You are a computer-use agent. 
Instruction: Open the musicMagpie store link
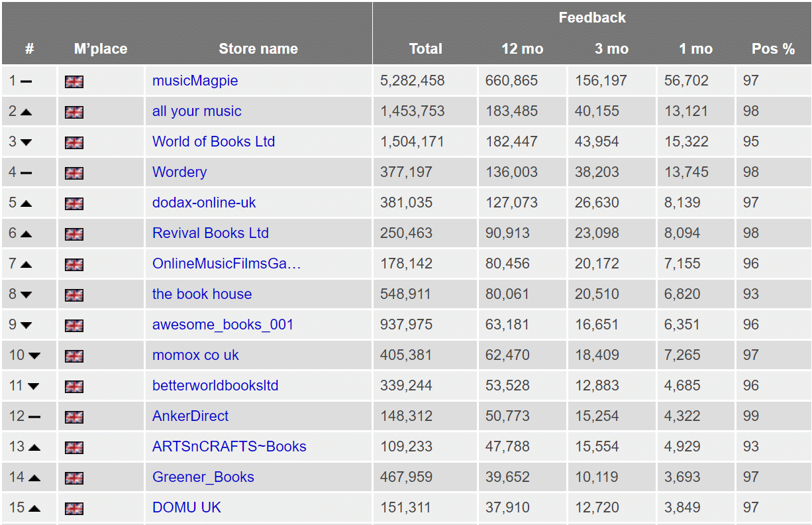195,81
